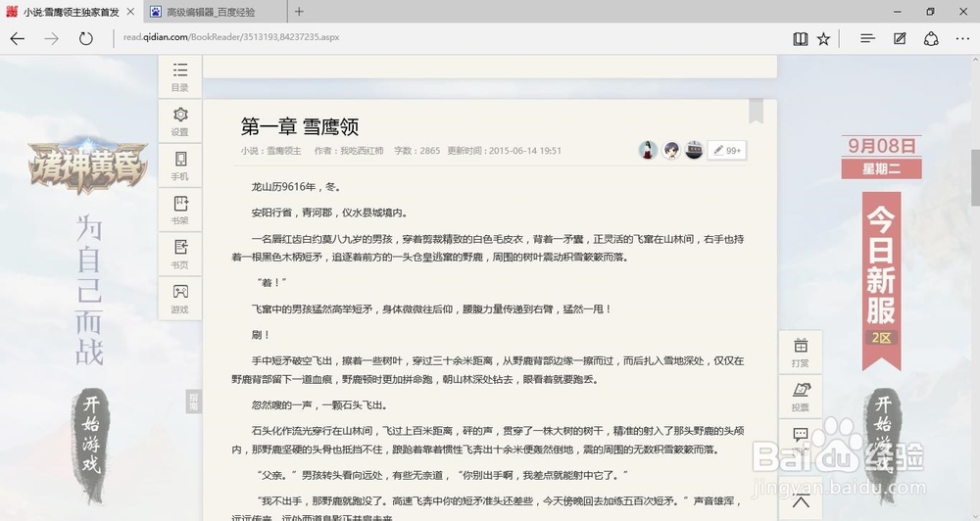The height and width of the screenshot is (521, 980).
Task: Open the 99+ pencil comments button
Action: pos(727,151)
